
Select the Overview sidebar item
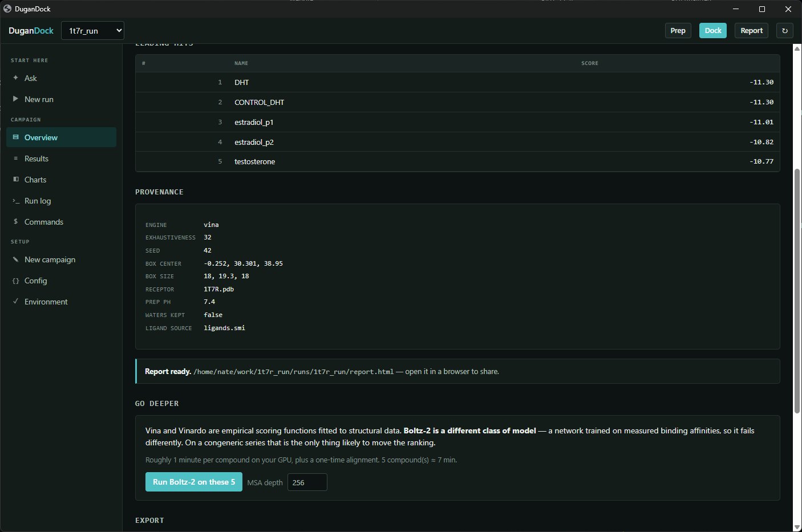[61, 137]
